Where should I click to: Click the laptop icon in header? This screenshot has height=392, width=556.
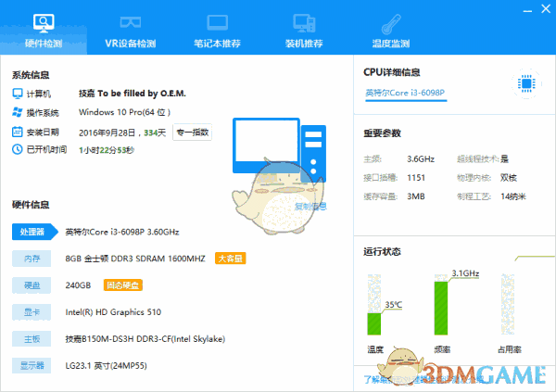(x=217, y=23)
